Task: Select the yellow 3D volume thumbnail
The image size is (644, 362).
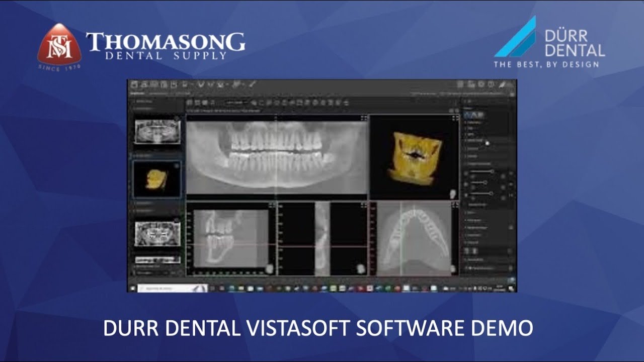Action: [156, 178]
